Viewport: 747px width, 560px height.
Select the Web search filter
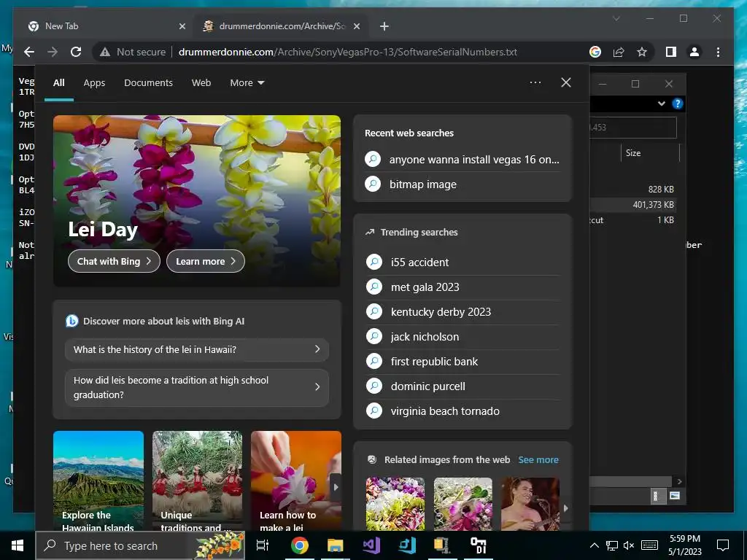(201, 83)
